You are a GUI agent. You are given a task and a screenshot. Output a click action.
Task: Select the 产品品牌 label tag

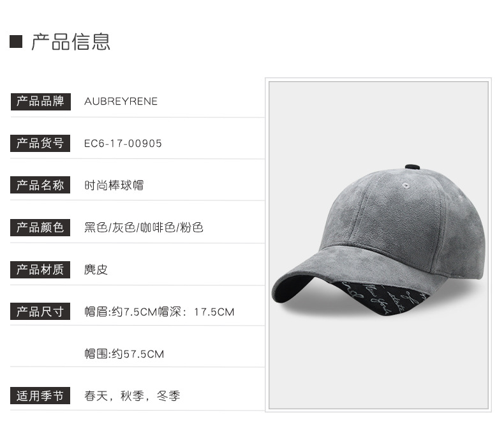pyautogui.click(x=40, y=102)
